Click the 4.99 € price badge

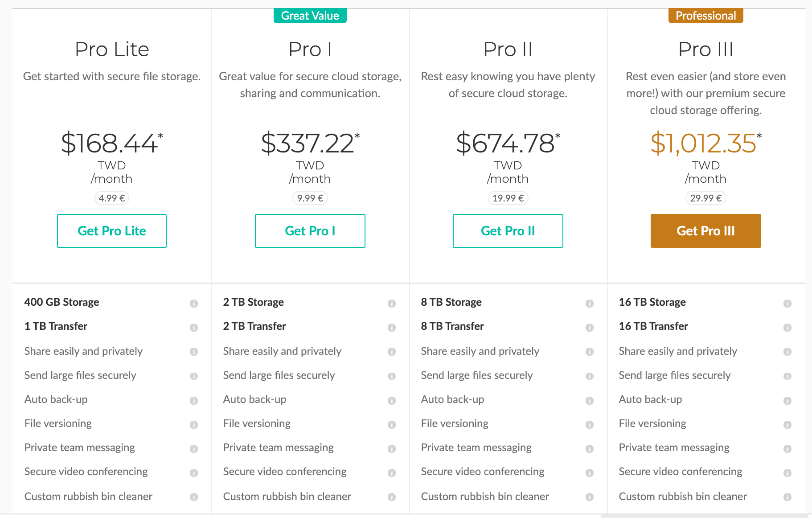point(112,198)
